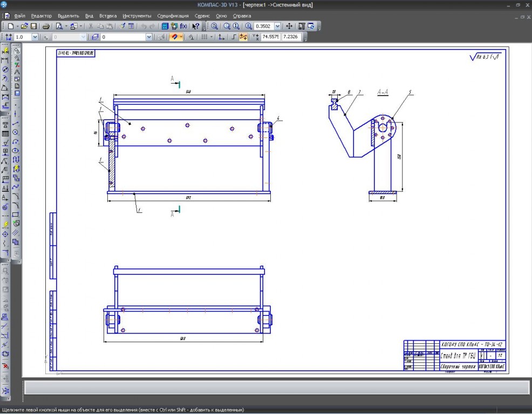The height and width of the screenshot is (414, 532).
Task: Open the view scale 1.0 dropdown
Action: 35,37
